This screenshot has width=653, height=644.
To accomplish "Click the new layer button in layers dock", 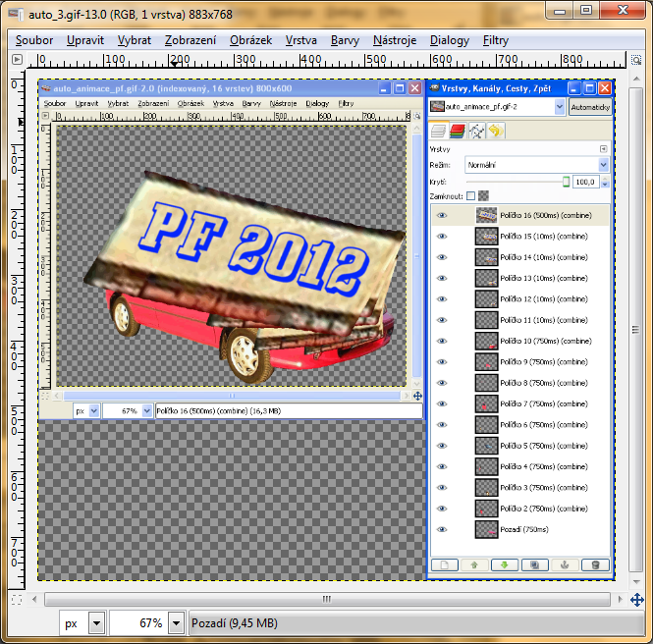I will [445, 564].
